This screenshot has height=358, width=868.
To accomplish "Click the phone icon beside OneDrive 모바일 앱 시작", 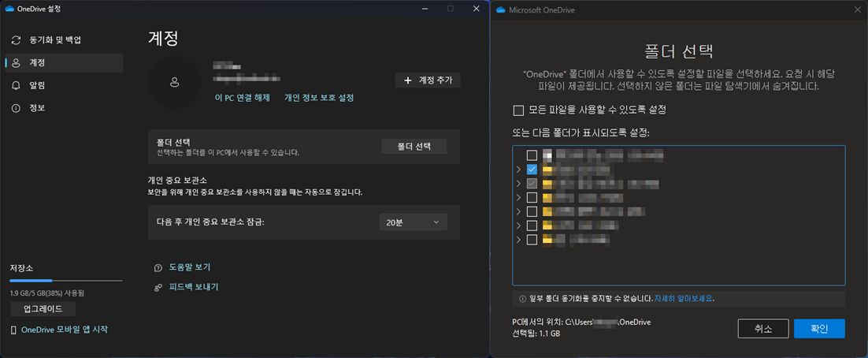I will point(14,330).
